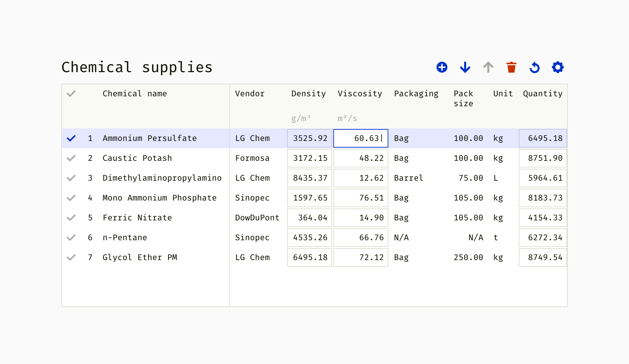This screenshot has width=629, height=364.
Task: Delete selected row with trash icon
Action: (x=511, y=67)
